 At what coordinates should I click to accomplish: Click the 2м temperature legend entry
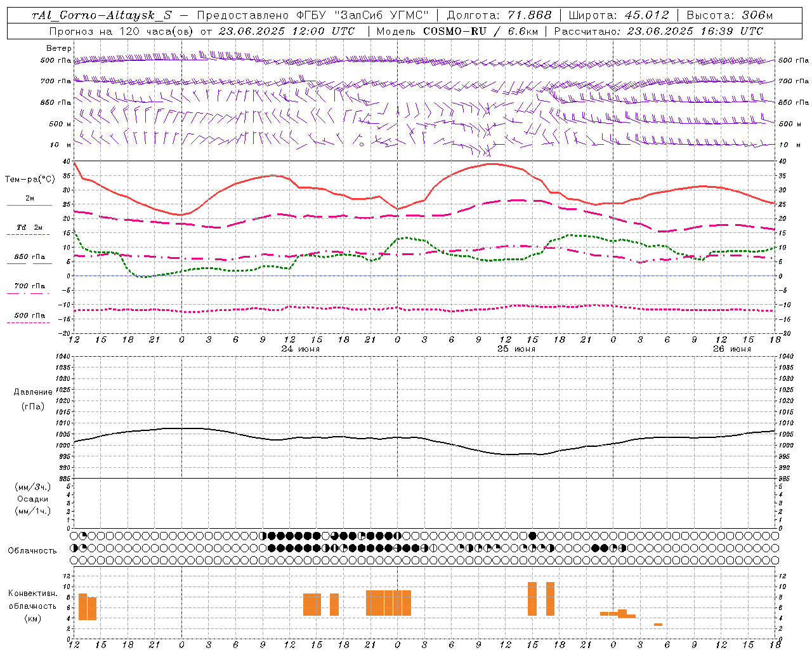coord(30,198)
